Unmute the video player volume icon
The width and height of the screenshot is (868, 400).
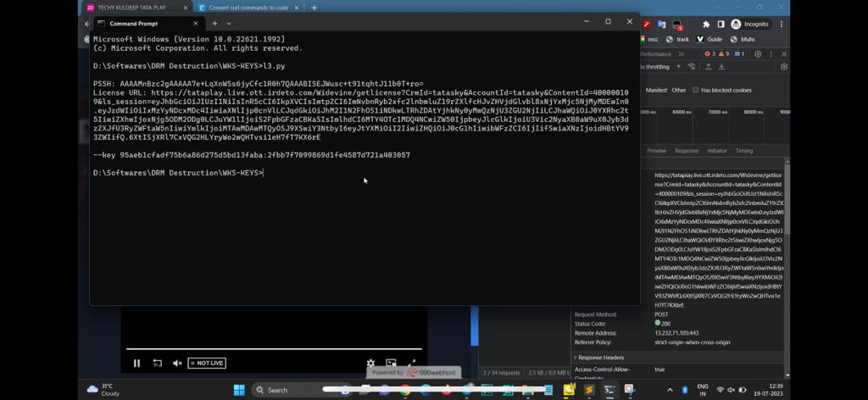pyautogui.click(x=177, y=363)
